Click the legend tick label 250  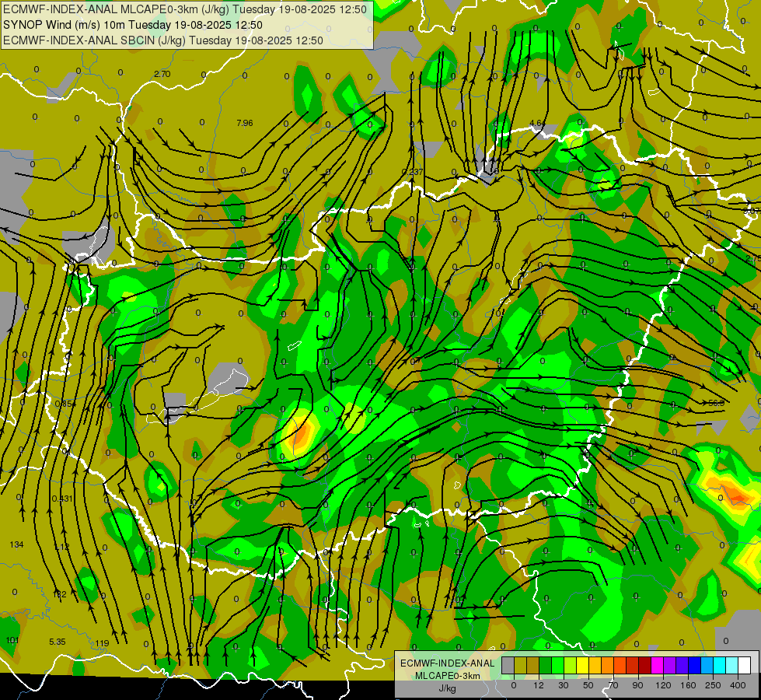(713, 685)
